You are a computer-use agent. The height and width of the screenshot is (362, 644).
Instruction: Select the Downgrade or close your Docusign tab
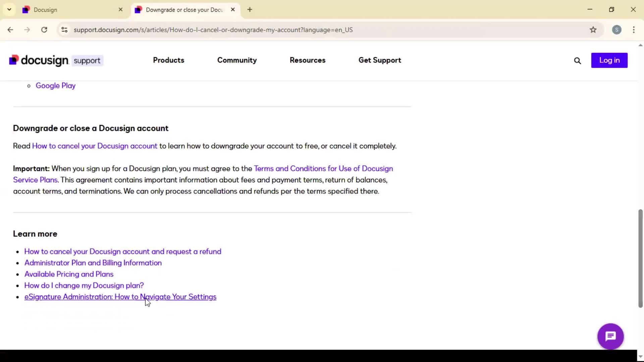pyautogui.click(x=185, y=10)
